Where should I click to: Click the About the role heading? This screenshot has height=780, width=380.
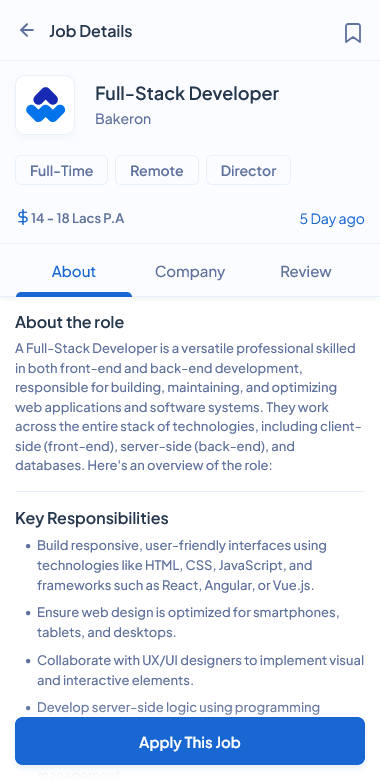[x=69, y=322]
